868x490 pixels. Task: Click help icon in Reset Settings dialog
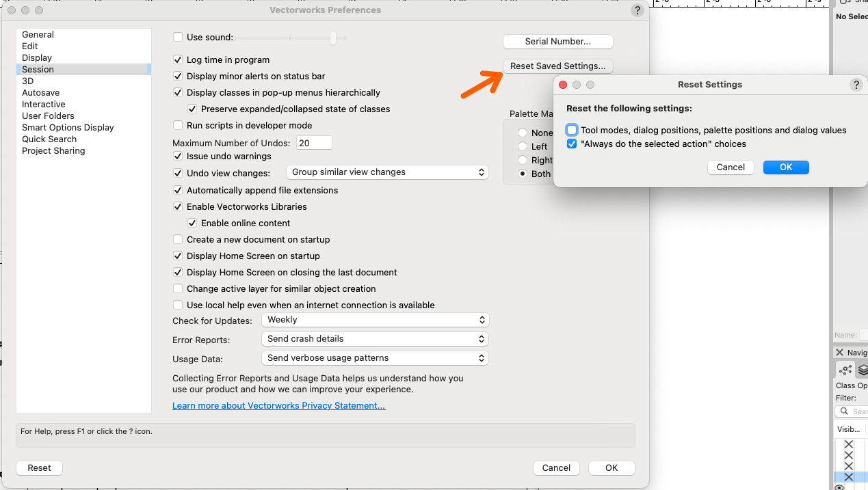(856, 85)
